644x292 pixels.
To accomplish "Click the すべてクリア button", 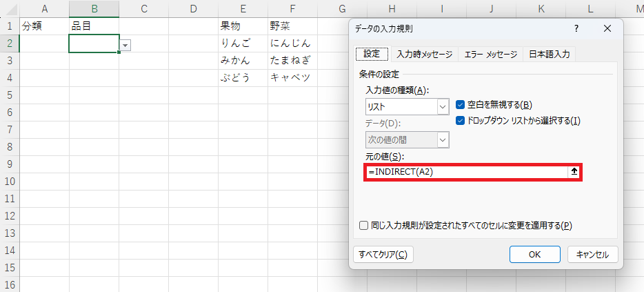I will pos(383,255).
